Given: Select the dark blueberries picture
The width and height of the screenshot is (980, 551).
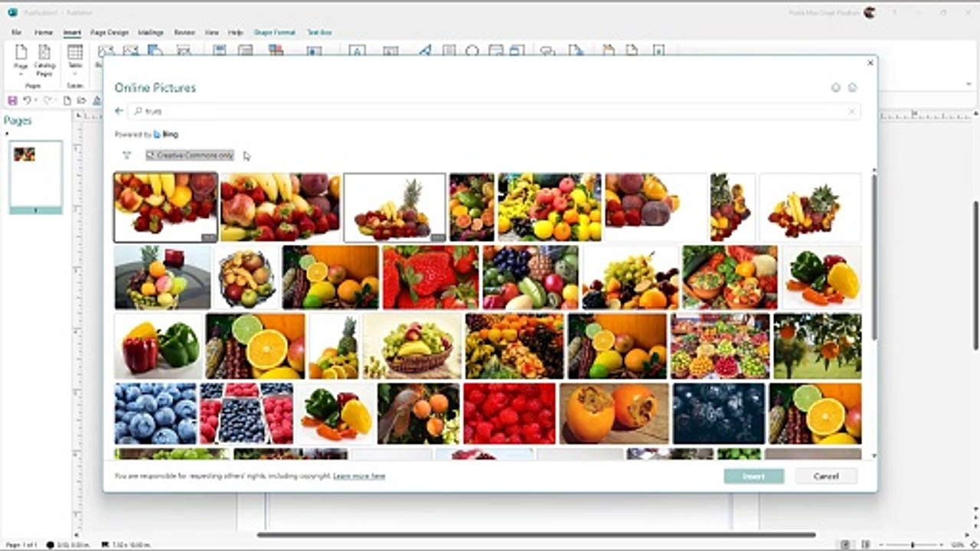Looking at the screenshot, I should (x=719, y=414).
